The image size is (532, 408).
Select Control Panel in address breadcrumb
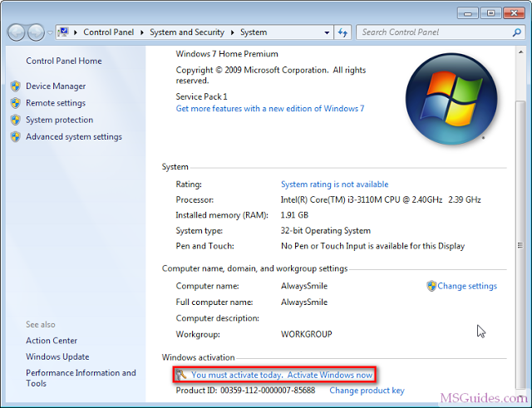point(109,32)
